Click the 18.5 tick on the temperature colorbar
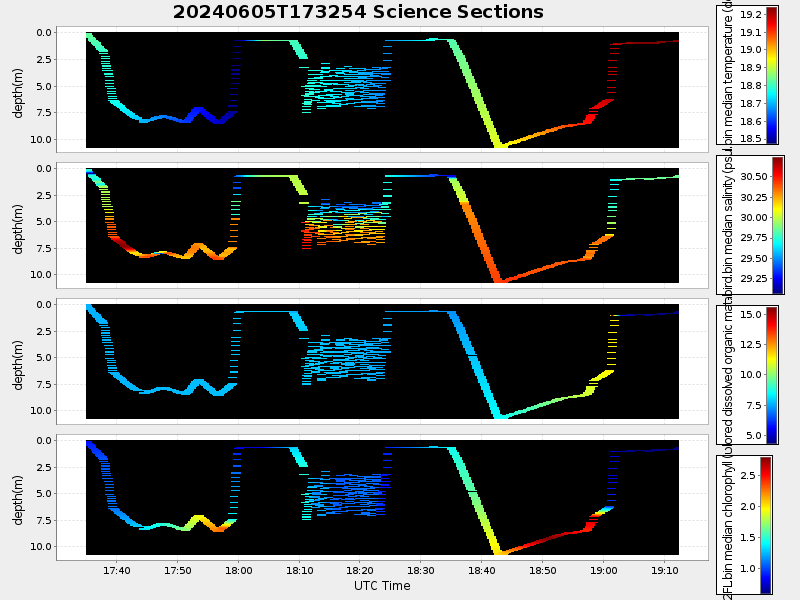 click(x=751, y=138)
